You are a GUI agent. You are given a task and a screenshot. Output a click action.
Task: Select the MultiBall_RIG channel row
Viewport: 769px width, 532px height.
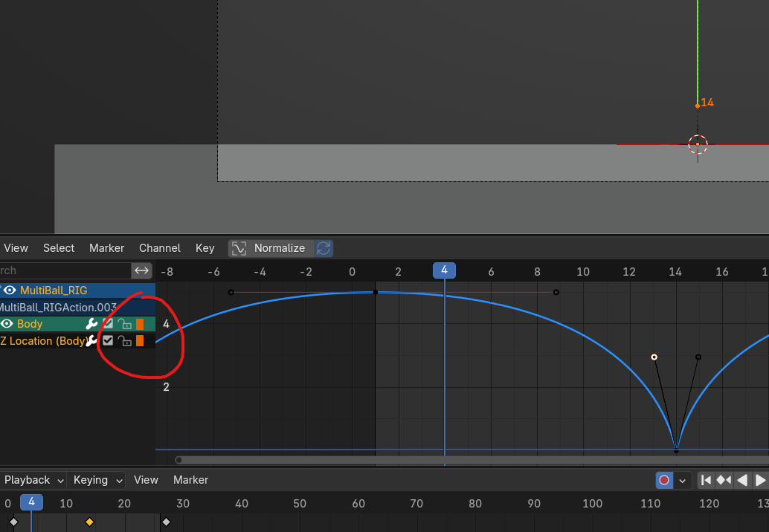(x=77, y=290)
